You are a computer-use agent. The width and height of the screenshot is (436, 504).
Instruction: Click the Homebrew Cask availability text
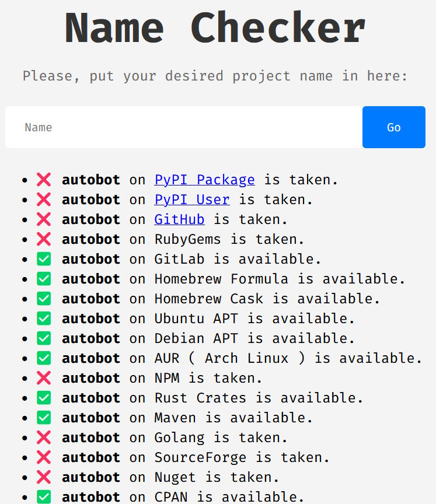pos(267,299)
